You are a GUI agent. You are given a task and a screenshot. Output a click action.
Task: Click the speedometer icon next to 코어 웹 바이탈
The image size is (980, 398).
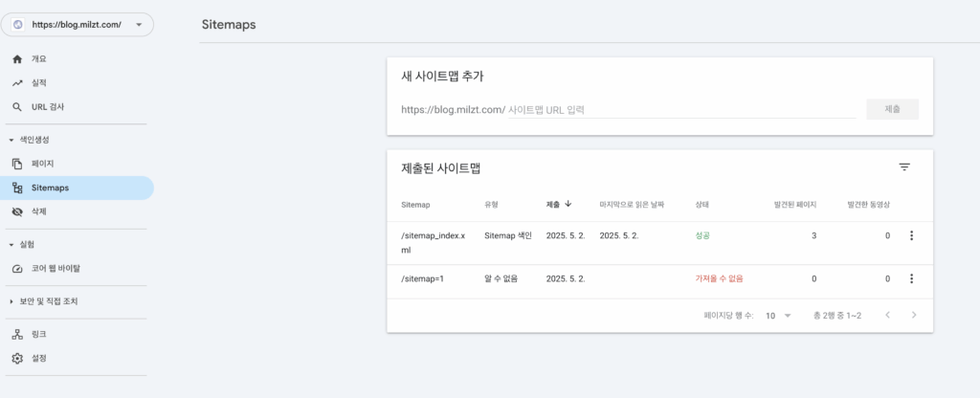[x=17, y=269]
